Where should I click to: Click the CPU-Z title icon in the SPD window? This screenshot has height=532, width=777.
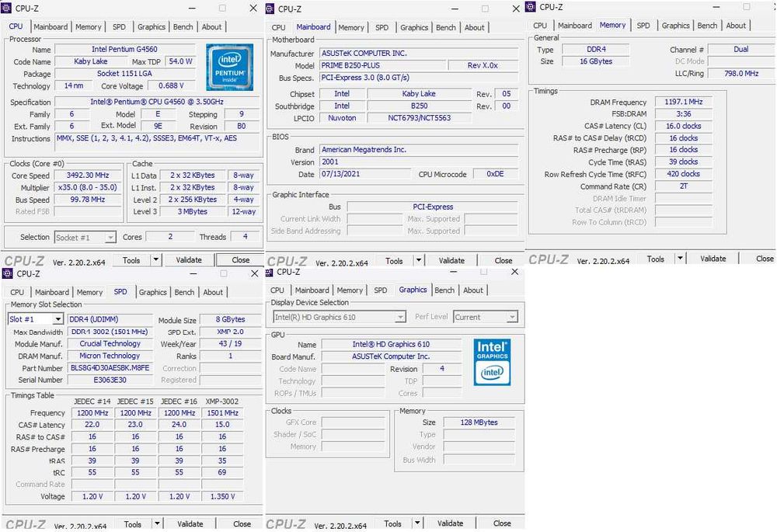(x=8, y=273)
